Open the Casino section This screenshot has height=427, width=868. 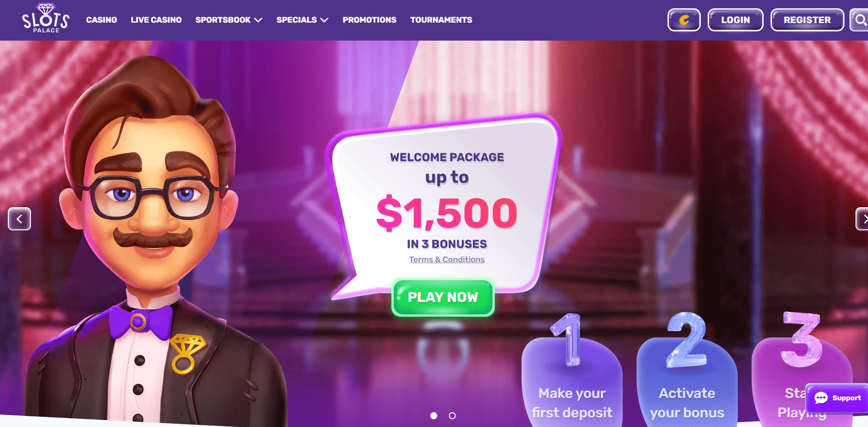(101, 20)
